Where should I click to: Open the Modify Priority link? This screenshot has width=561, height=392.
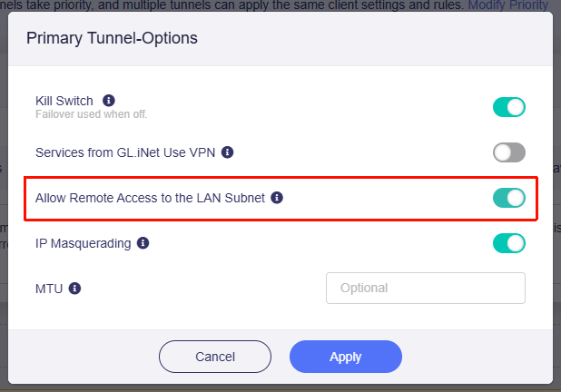coord(509,5)
